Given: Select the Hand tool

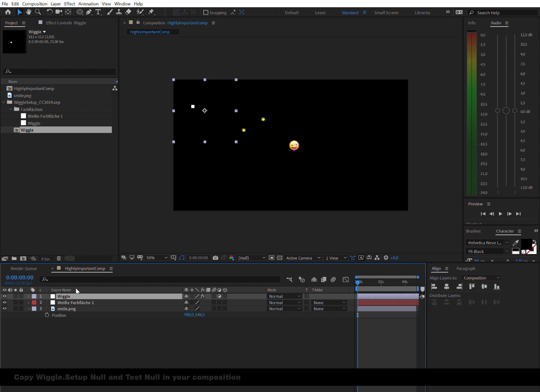Looking at the screenshot, I should coord(29,12).
